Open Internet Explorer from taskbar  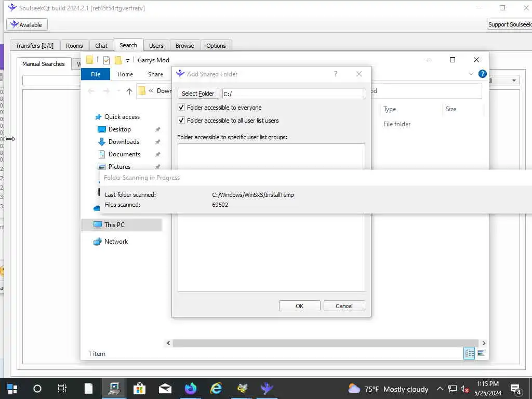(x=216, y=389)
